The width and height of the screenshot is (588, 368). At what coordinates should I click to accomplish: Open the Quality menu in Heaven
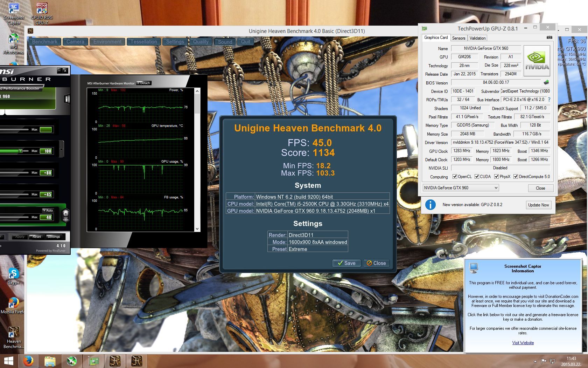[201, 42]
